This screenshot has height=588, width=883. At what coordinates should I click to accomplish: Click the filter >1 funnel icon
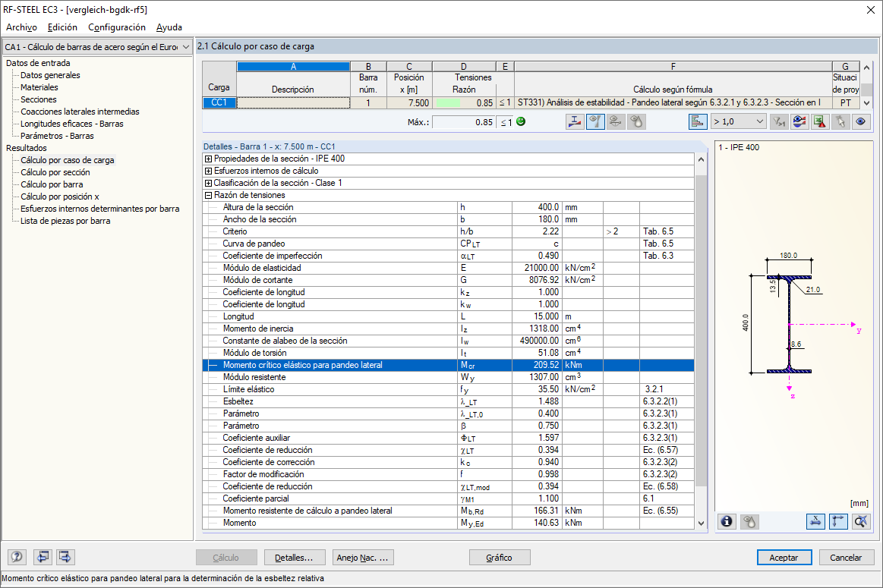[779, 121]
